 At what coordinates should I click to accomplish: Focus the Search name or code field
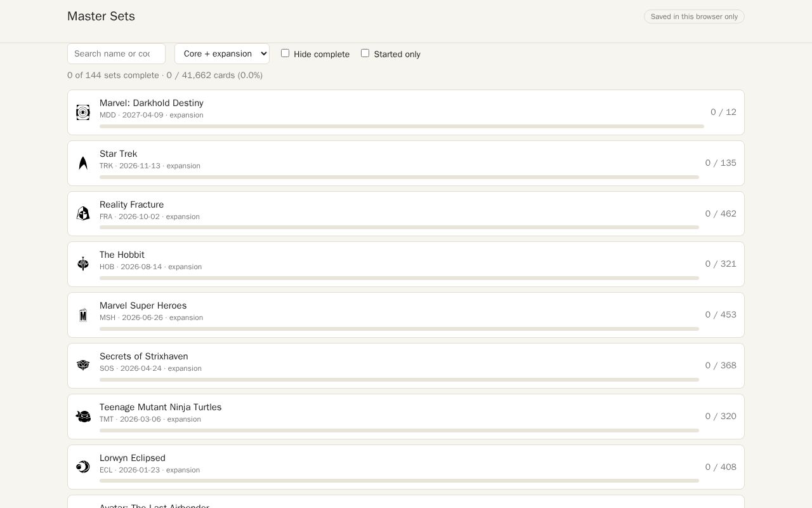tap(116, 53)
